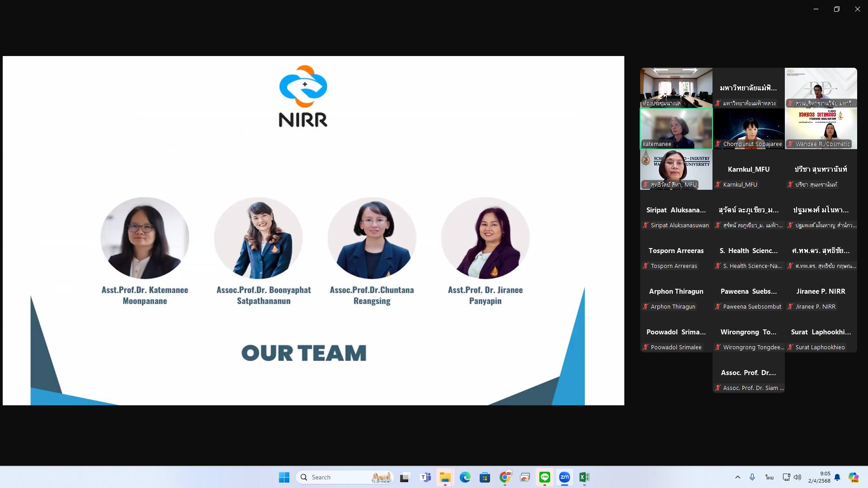
Task: Click Assoc.Prof.Dr. Boonyaphat Satpathananun photo
Action: 259,238
